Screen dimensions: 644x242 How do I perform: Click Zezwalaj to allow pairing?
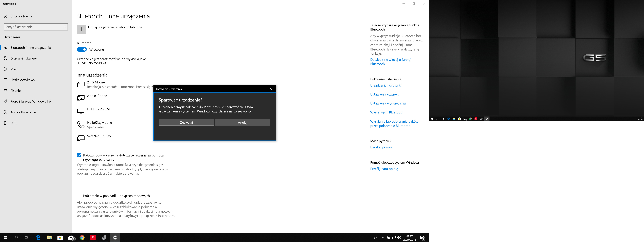(186, 122)
